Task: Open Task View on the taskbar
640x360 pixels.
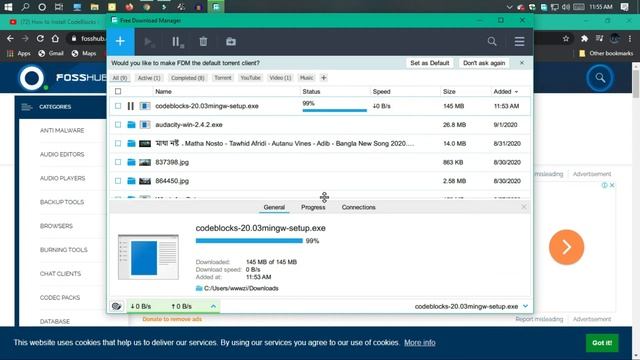Action: [x=59, y=7]
